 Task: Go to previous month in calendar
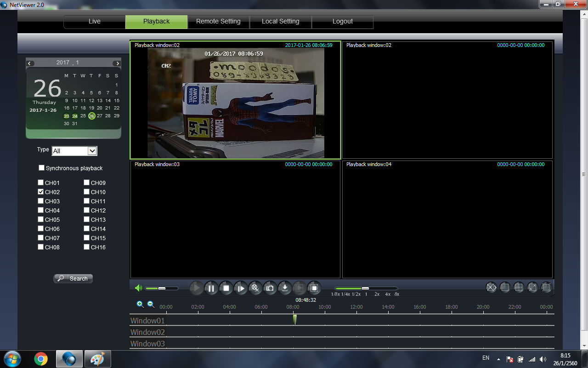[x=30, y=63]
